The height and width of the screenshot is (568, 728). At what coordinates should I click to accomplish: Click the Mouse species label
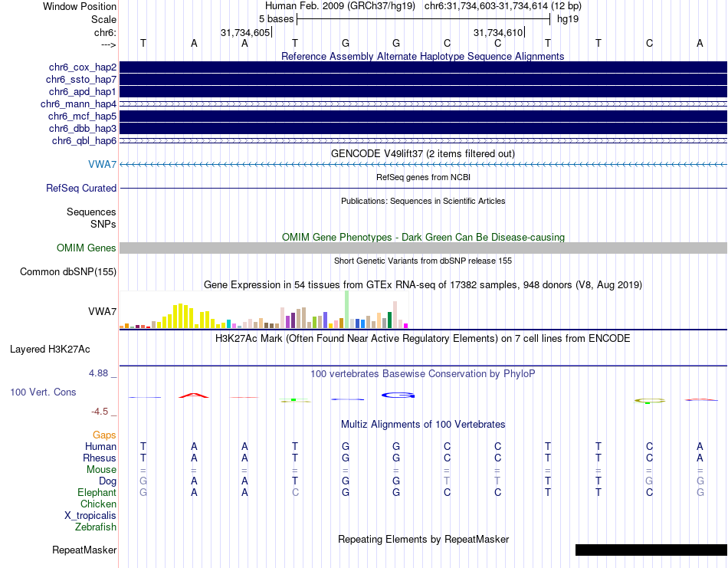pos(101,470)
